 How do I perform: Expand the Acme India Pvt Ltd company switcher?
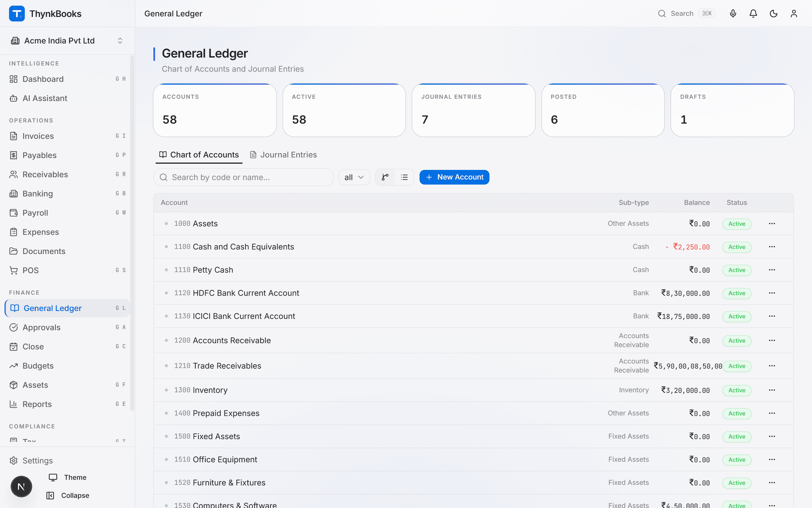(x=67, y=41)
